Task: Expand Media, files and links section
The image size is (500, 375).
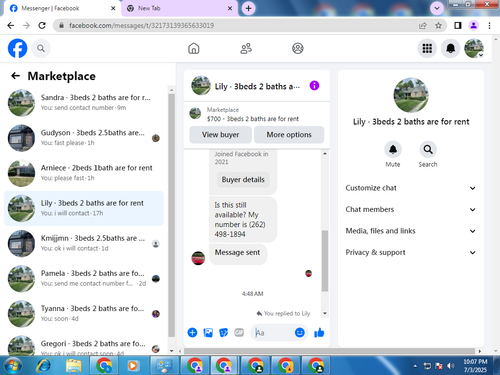Action: coord(411,231)
